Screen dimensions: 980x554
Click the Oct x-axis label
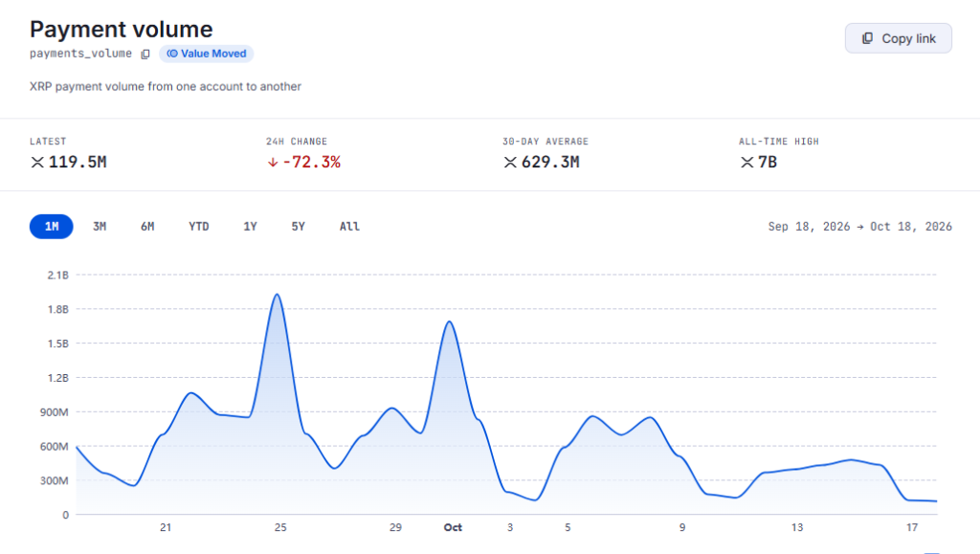click(x=453, y=528)
